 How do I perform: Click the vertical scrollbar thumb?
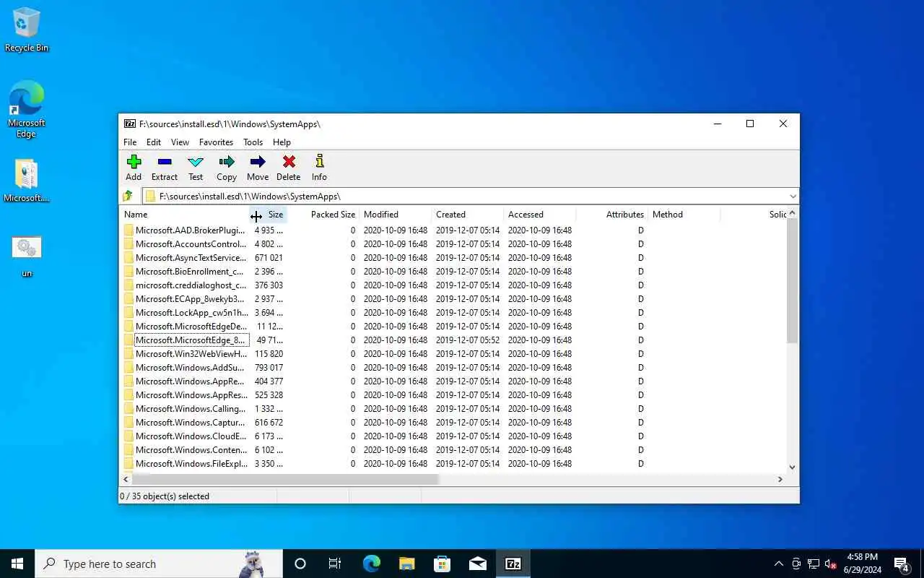click(x=792, y=280)
